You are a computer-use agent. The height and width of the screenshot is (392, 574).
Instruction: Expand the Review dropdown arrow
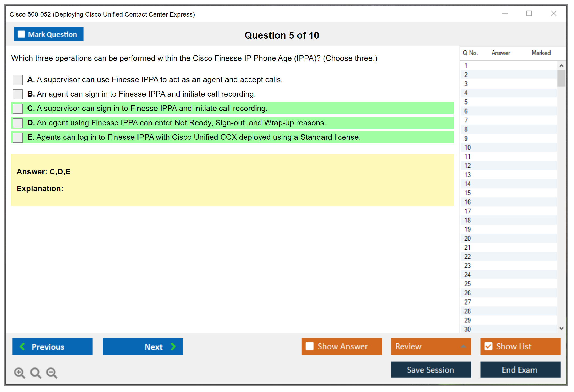click(463, 346)
